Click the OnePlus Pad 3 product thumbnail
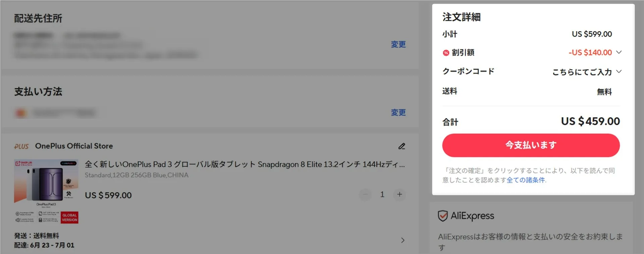 [x=46, y=191]
